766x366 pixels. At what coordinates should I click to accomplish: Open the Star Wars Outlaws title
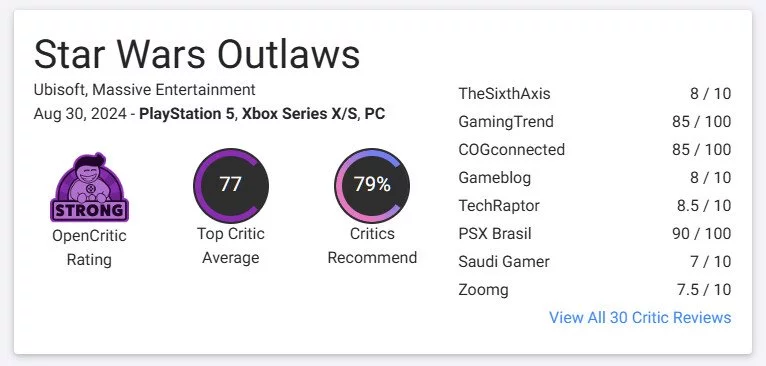coord(197,54)
